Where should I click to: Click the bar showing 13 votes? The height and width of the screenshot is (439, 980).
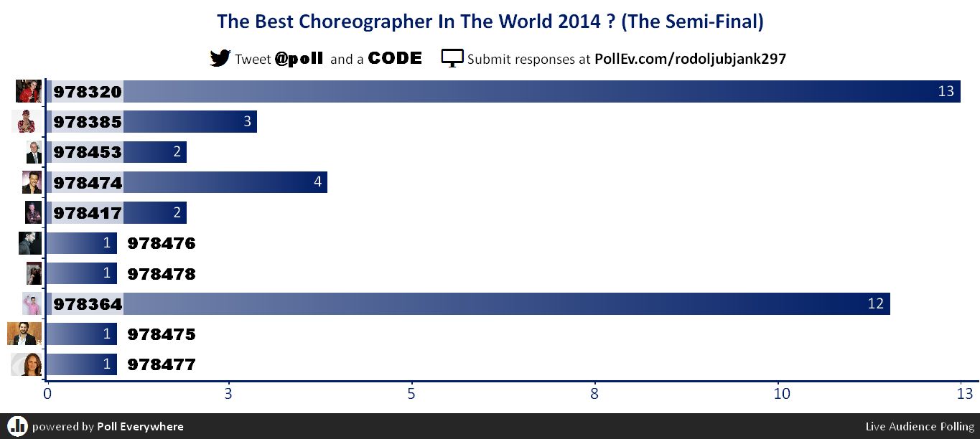(x=503, y=92)
